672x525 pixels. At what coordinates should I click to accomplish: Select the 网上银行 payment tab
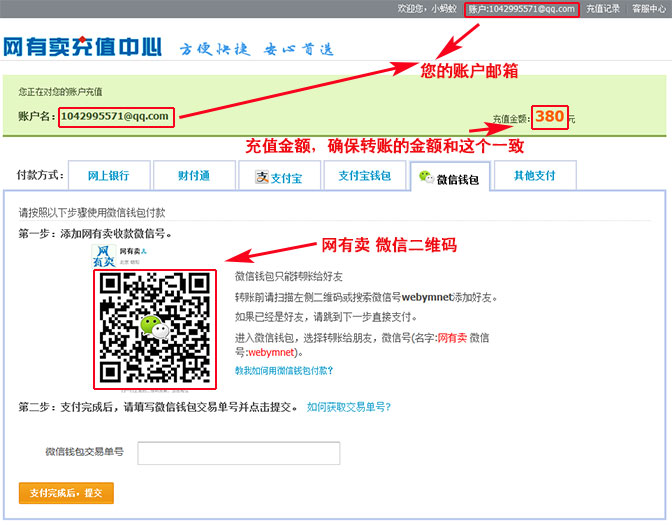click(109, 175)
